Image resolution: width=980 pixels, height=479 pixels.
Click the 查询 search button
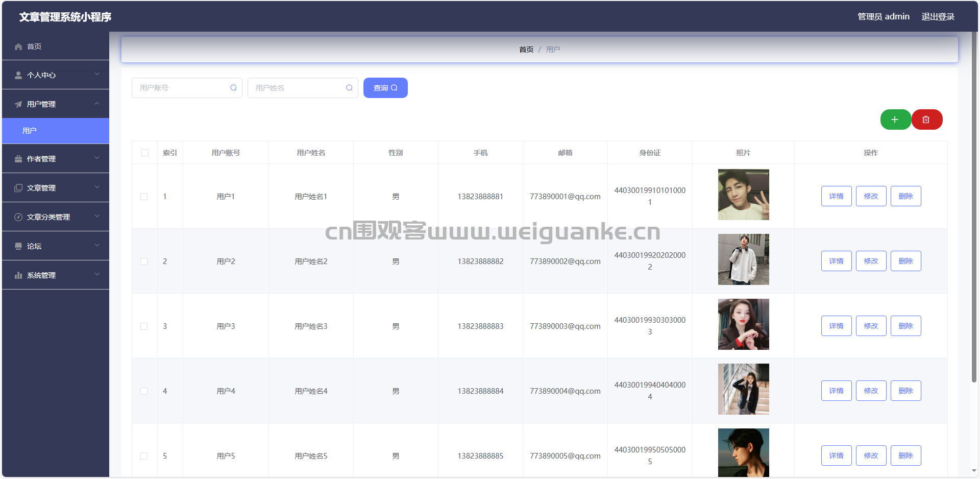(385, 88)
